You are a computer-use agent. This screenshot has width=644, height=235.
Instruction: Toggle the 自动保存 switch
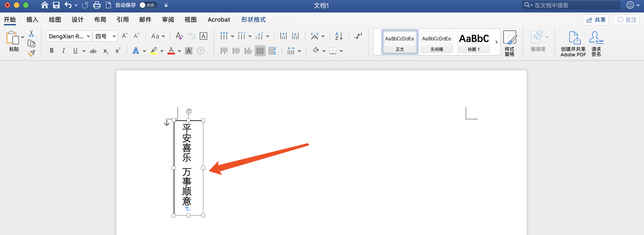coord(148,5)
